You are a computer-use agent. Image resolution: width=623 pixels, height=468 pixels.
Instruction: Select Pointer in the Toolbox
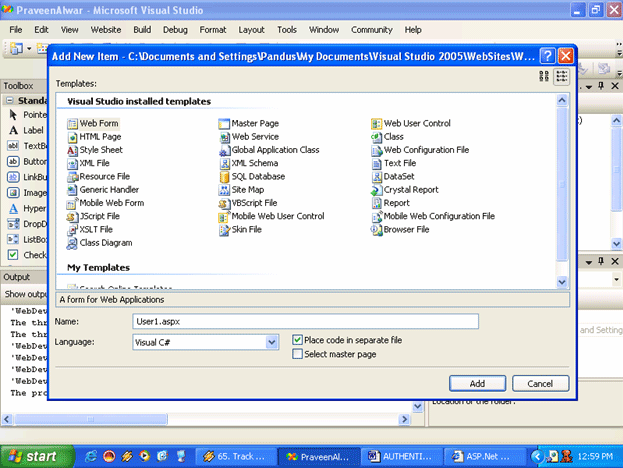click(27, 115)
